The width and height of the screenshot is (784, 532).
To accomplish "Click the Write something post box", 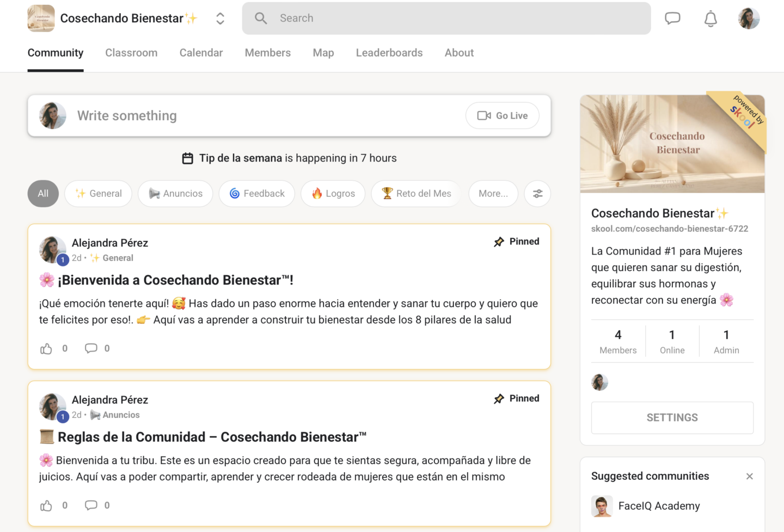I will tap(289, 116).
